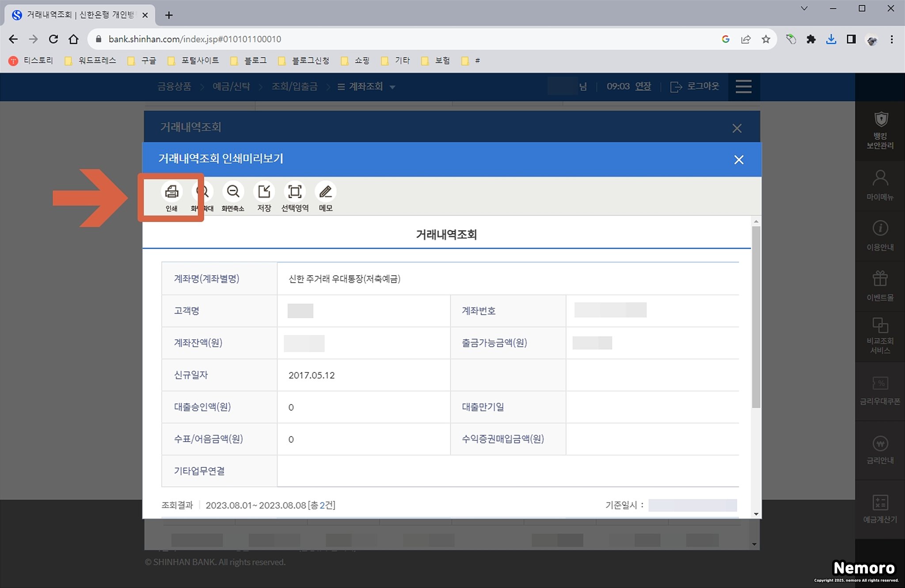Screen dimensions: 905x588
Task: Click the logout (로그아웃) button
Action: click(x=696, y=87)
